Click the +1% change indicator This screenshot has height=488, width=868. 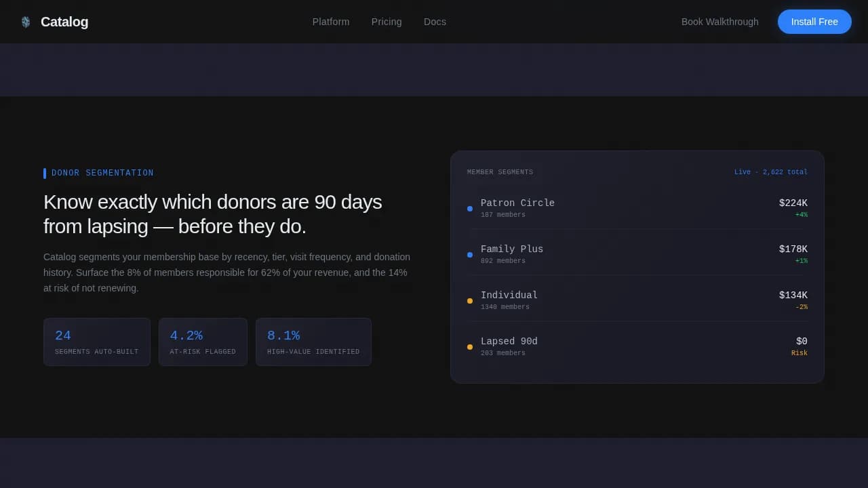click(802, 261)
